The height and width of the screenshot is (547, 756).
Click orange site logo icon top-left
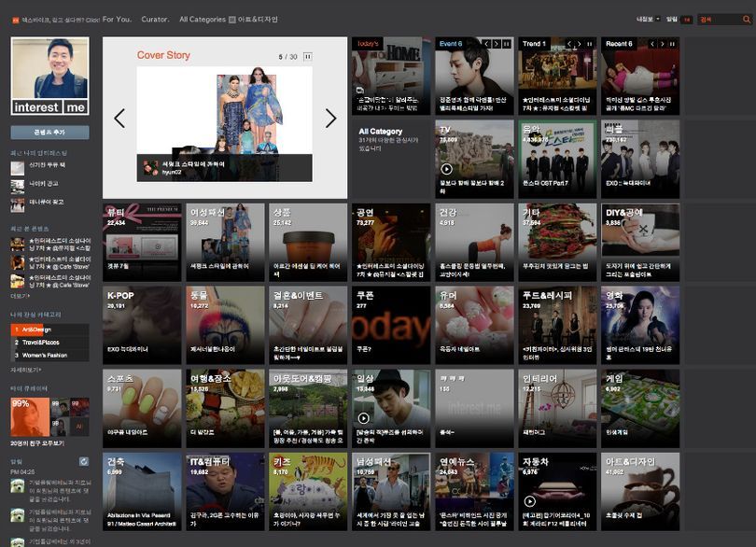tap(16, 21)
